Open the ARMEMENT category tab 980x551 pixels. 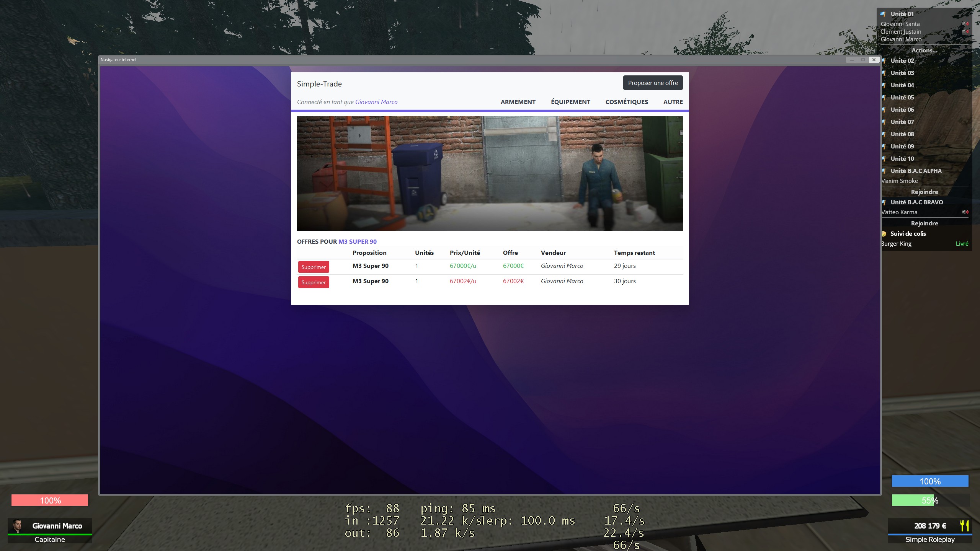tap(518, 102)
